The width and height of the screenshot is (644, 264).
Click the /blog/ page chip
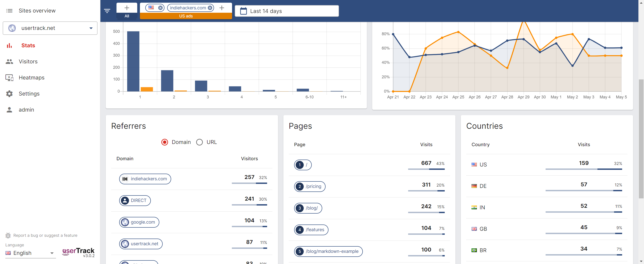coord(308,208)
